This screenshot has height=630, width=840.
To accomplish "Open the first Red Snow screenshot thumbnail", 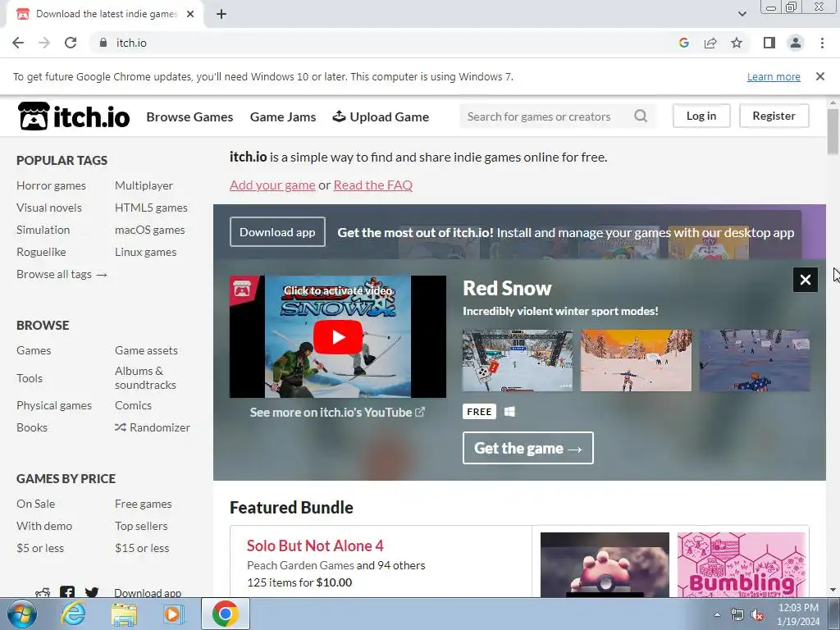I will (x=517, y=361).
